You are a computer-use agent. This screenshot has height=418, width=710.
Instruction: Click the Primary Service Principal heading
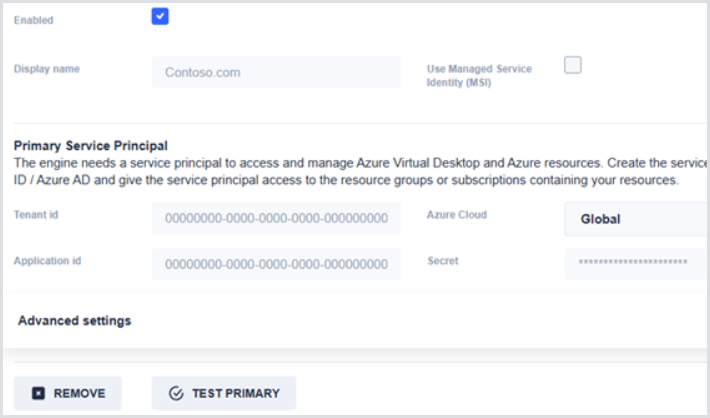tap(91, 145)
